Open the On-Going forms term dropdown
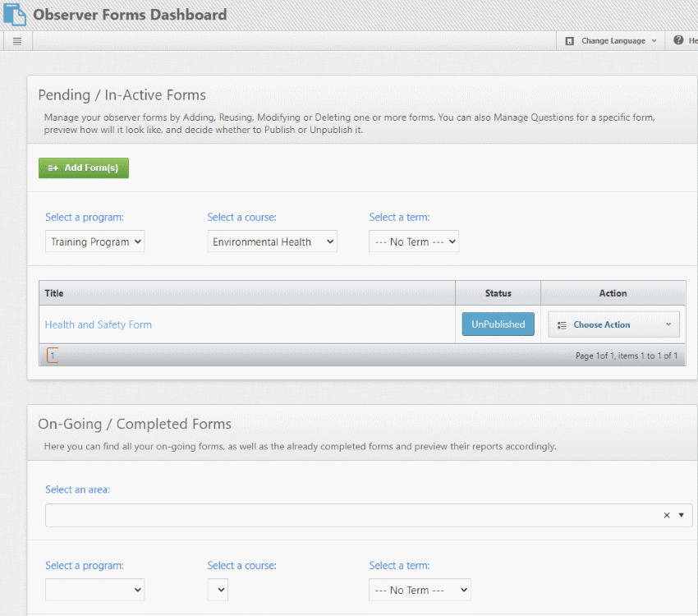The image size is (698, 616). pos(420,590)
